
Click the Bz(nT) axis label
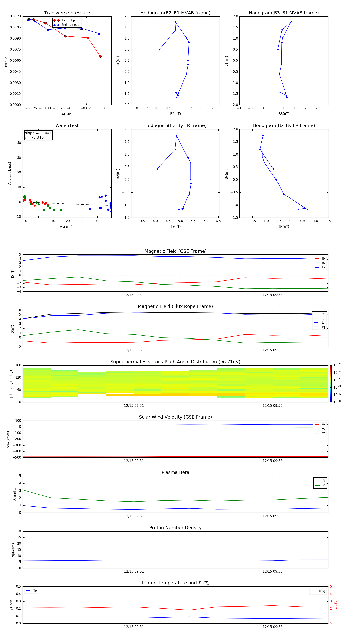pos(175,227)
